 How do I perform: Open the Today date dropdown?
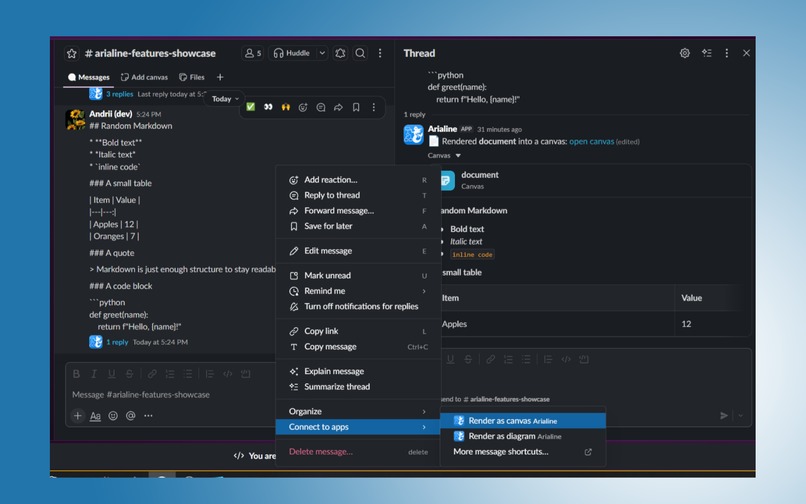coord(225,99)
